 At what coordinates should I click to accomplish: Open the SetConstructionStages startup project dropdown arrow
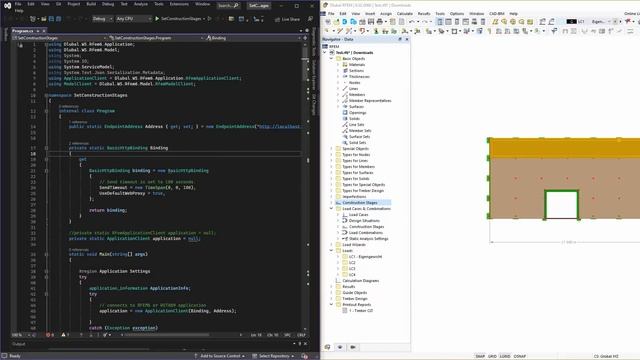[x=204, y=19]
